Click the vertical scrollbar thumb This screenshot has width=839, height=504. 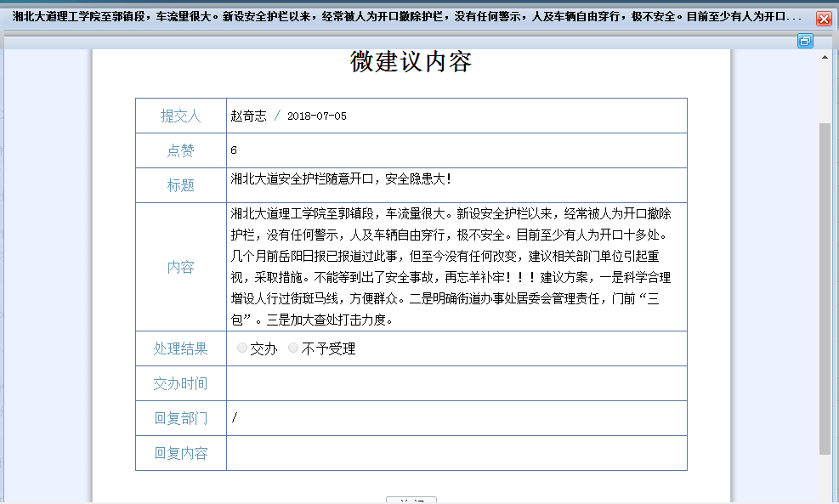(x=825, y=289)
